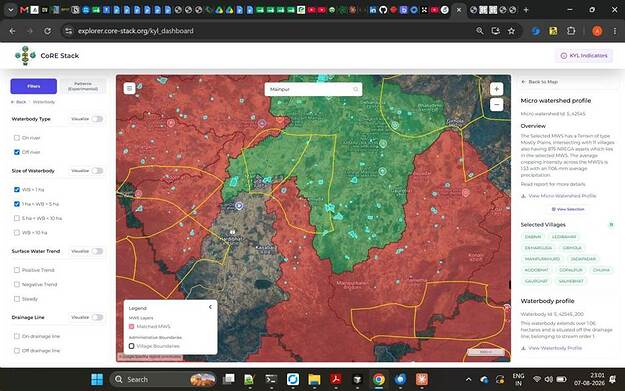The image size is (625, 391).
Task: Zoom out with the map minus button
Action: tap(496, 105)
